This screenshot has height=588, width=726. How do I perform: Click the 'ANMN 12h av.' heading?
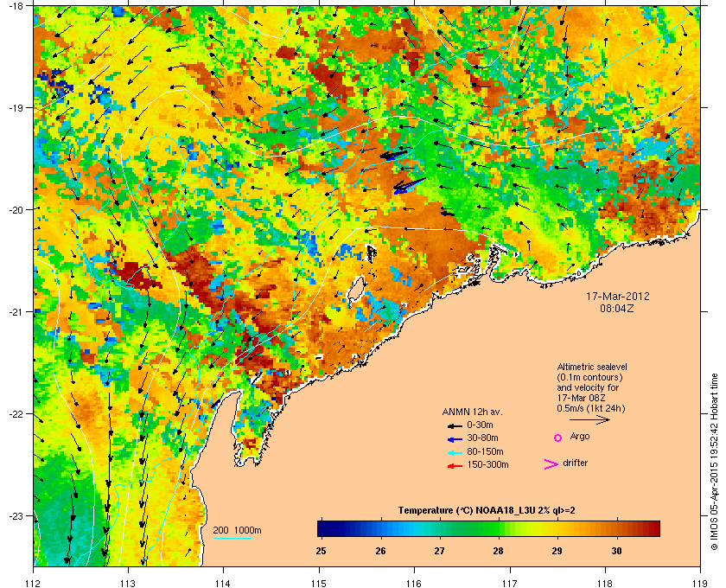(472, 412)
